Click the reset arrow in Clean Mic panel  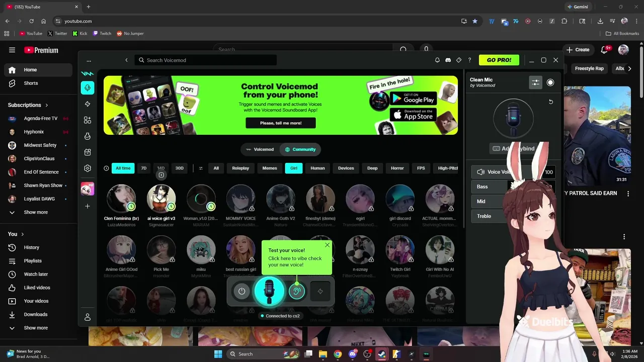[551, 102]
